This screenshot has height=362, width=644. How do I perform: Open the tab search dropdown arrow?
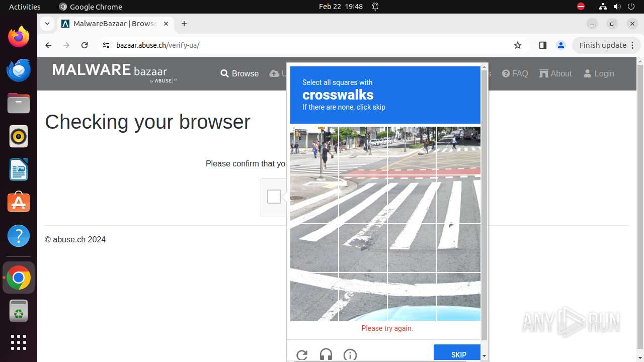click(47, 24)
